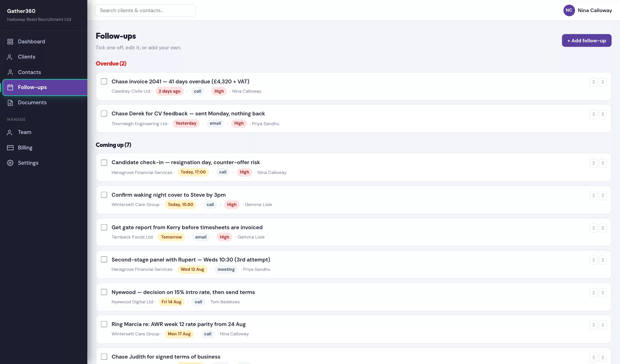Mark Confirm waking night cover as done
Viewport: 620px width, 364px height.
tap(104, 195)
